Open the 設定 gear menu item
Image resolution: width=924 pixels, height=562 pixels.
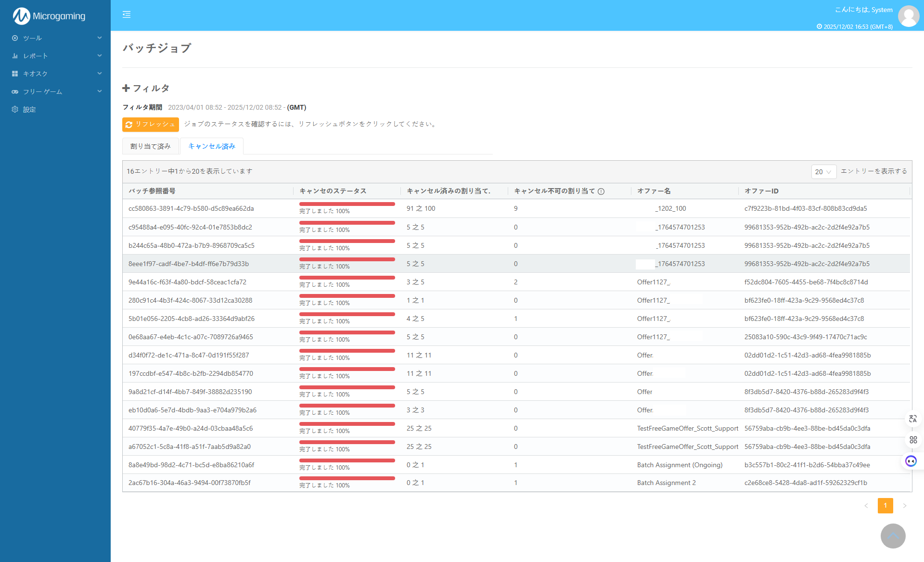[29, 109]
